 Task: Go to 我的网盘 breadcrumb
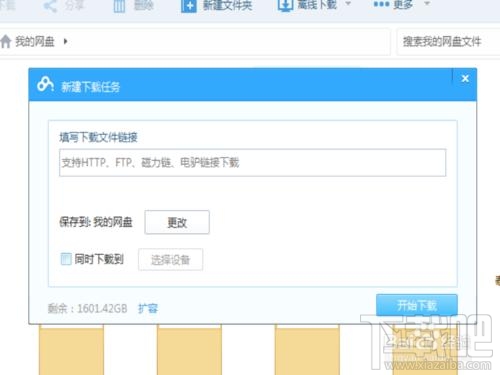35,42
